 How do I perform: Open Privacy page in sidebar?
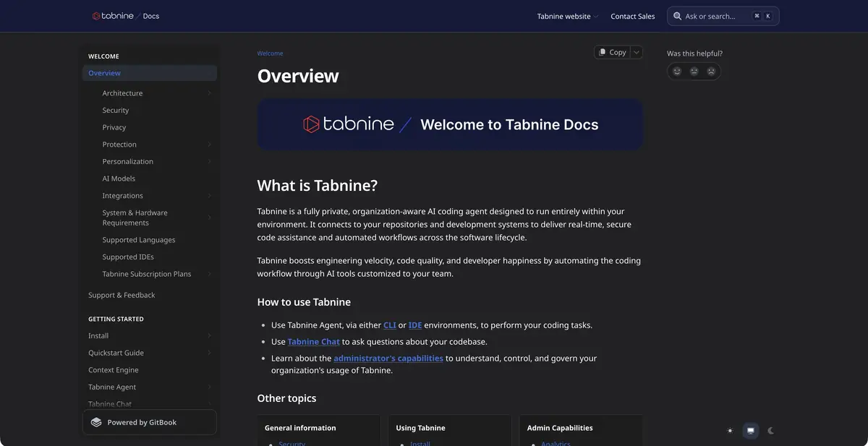click(x=114, y=127)
